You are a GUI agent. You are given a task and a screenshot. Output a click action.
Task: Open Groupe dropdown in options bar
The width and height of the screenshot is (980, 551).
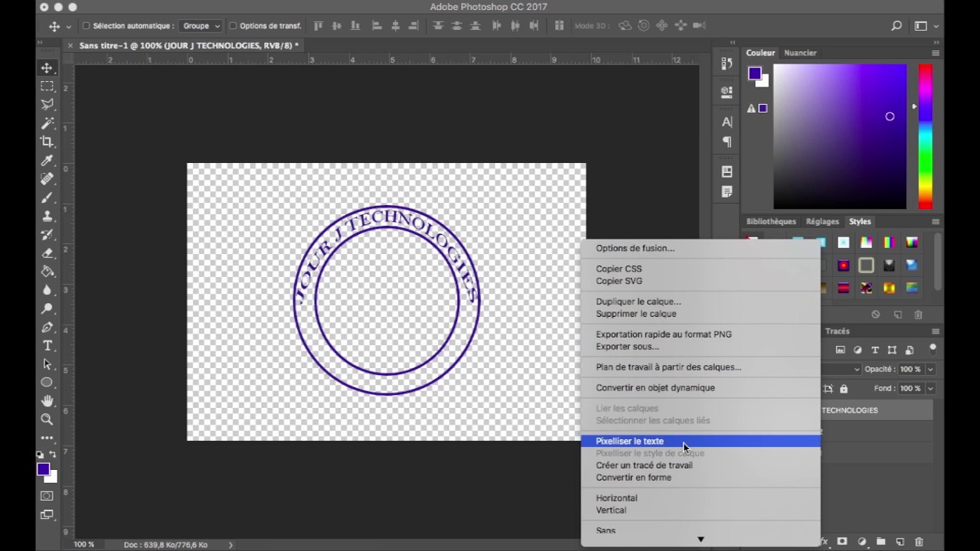coord(201,26)
